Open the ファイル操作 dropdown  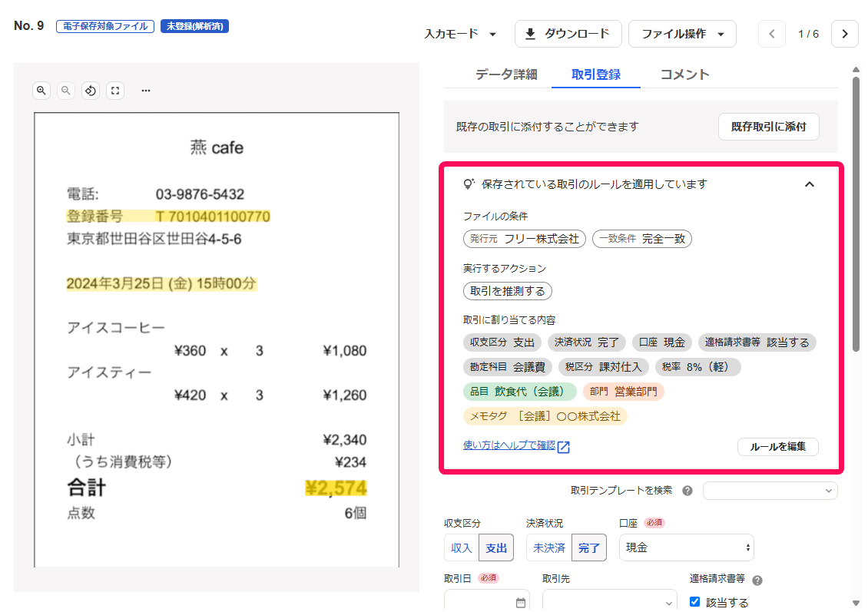click(x=682, y=34)
